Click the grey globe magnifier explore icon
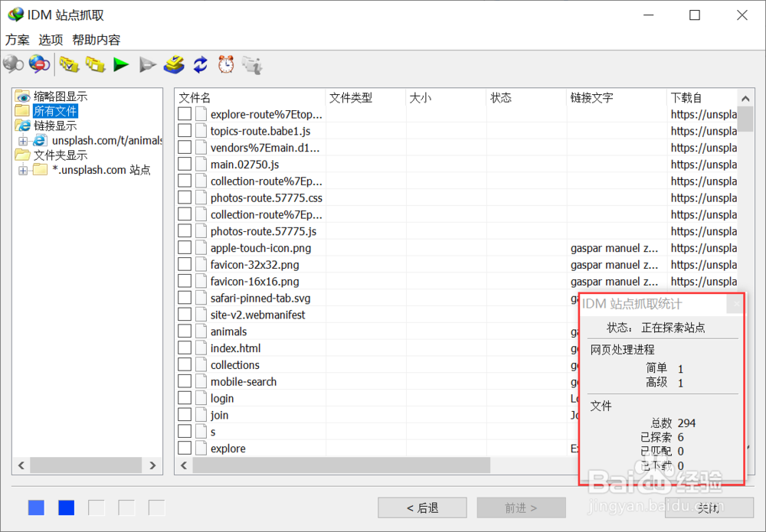 click(x=13, y=64)
